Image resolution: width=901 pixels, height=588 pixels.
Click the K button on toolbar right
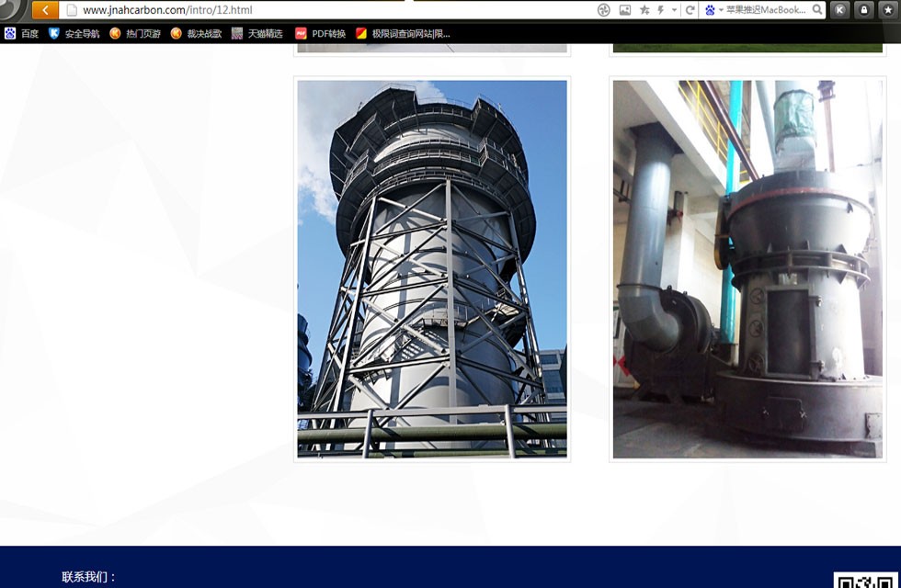[839, 10]
